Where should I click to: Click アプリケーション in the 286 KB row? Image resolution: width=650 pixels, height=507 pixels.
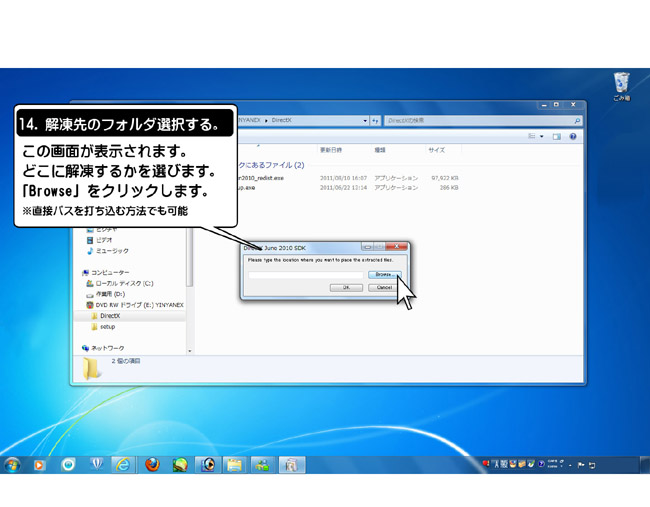396,188
